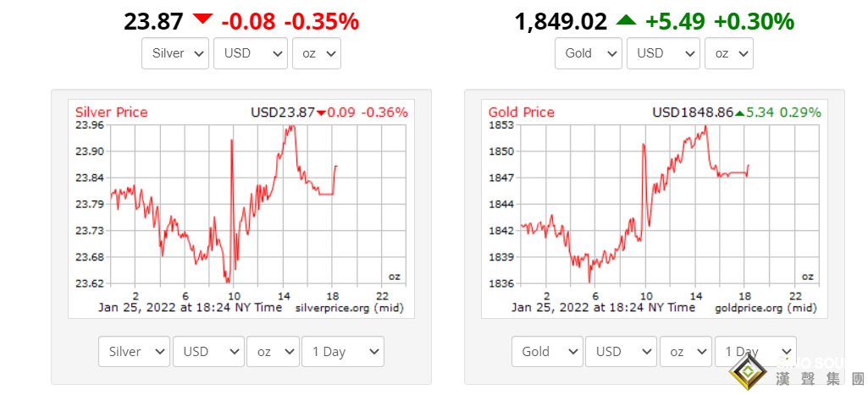The image size is (868, 395).
Task: Click the red Gold Price chart title
Action: tap(522, 112)
